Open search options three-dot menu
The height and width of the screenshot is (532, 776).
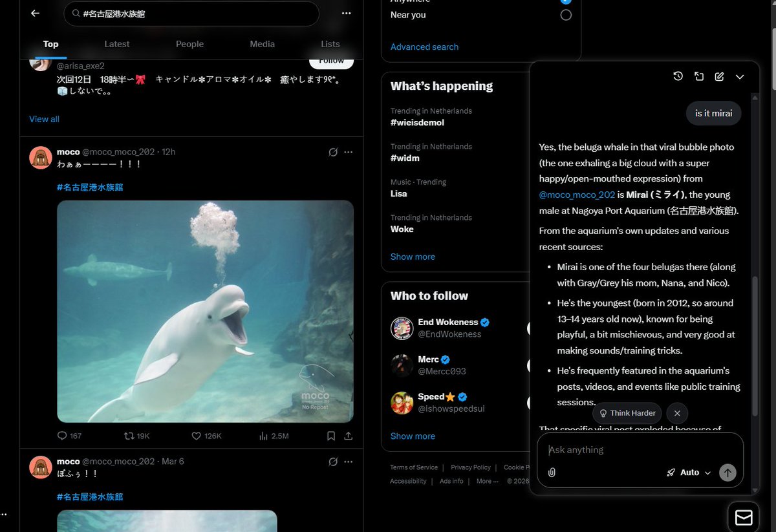click(346, 13)
